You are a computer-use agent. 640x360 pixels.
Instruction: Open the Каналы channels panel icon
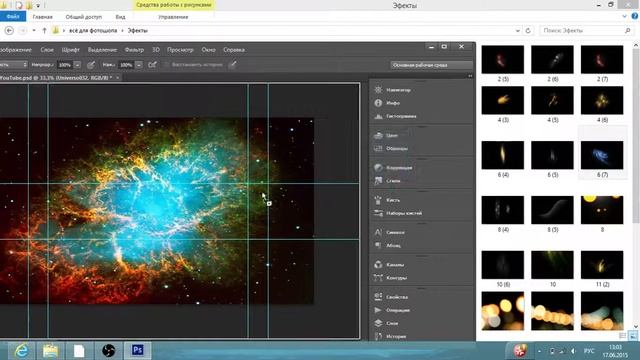pyautogui.click(x=378, y=264)
